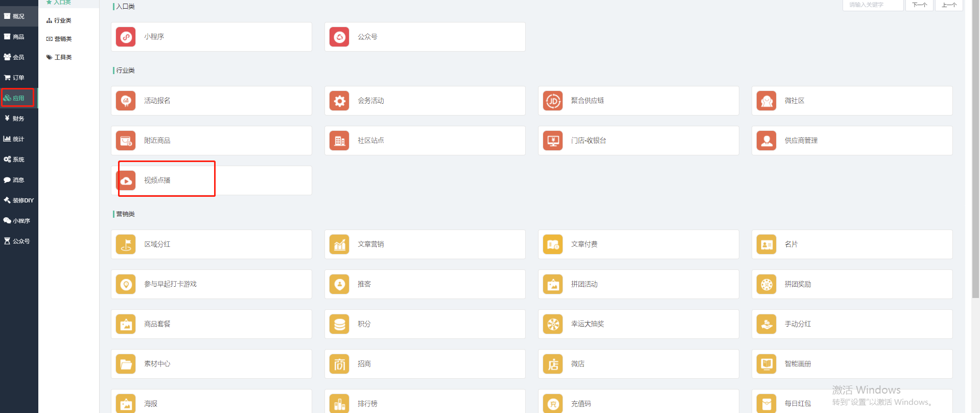980x413 pixels.
Task: Click the 积分 coins icon
Action: tap(339, 324)
